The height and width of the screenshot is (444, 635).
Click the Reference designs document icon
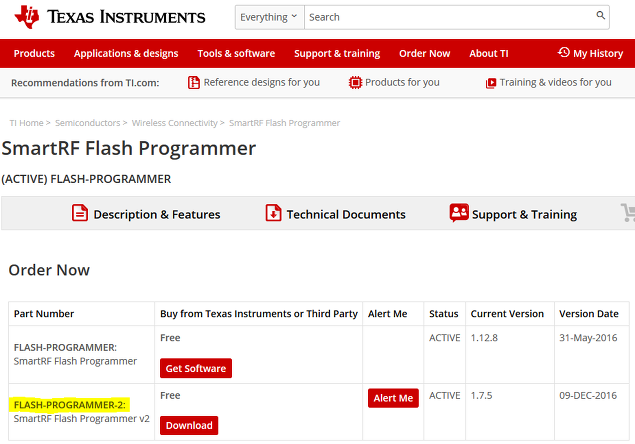[x=194, y=83]
